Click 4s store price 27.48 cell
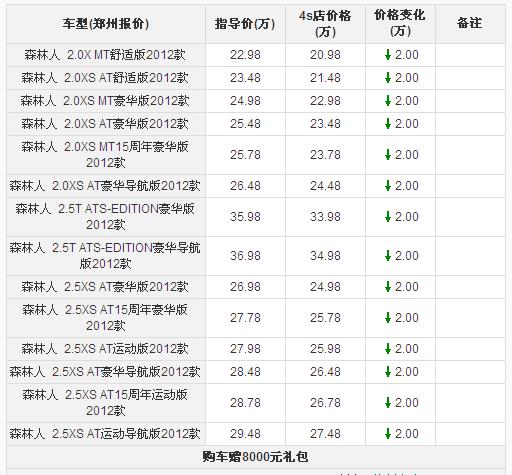Screen dimensions: 512x475 pos(325,434)
